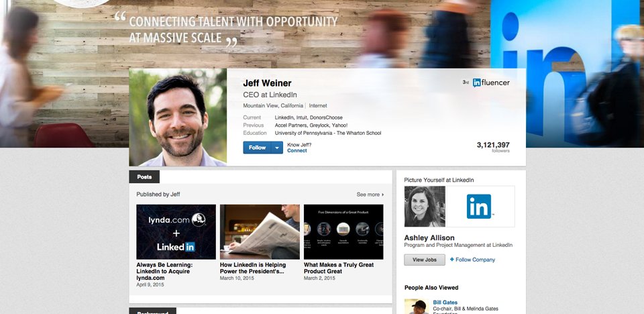Image resolution: width=644 pixels, height=314 pixels.
Task: Click 'LinkedIn, Intuit, DonorsChoose' current positions
Action: tap(309, 117)
